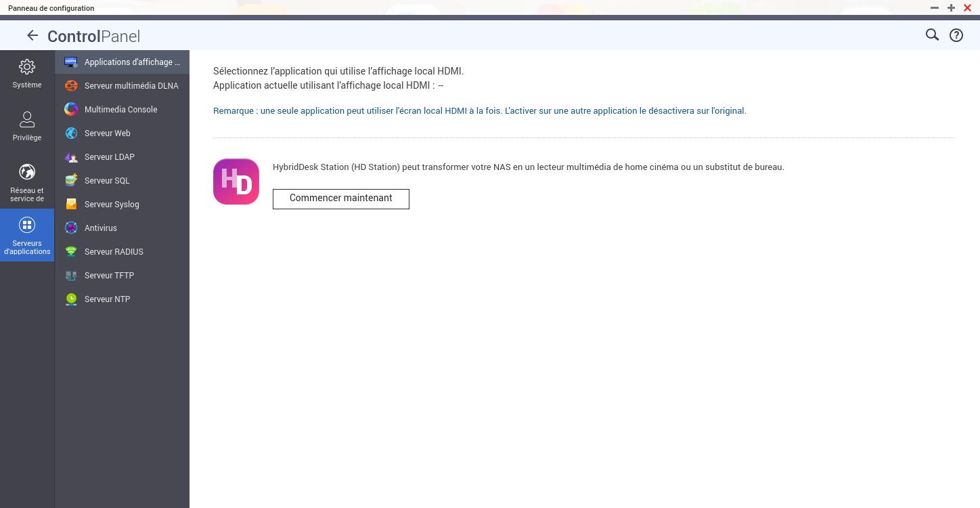Go to Serveur LDAP page
The width and height of the screenshot is (980, 508).
[109, 157]
